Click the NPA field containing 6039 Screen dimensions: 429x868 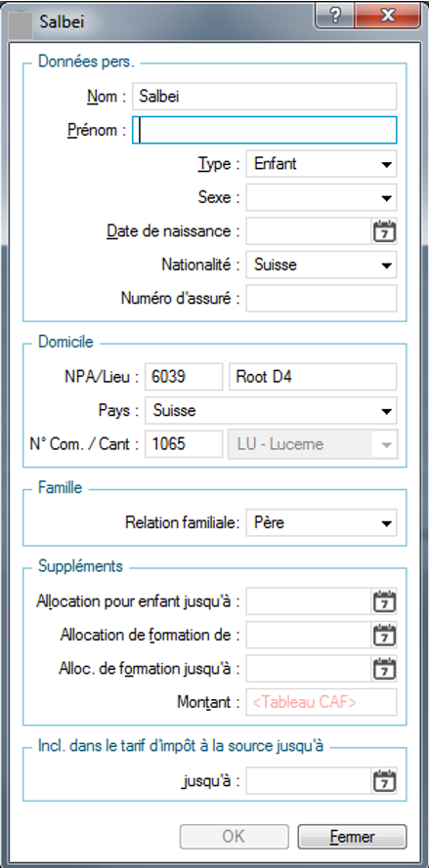(184, 377)
